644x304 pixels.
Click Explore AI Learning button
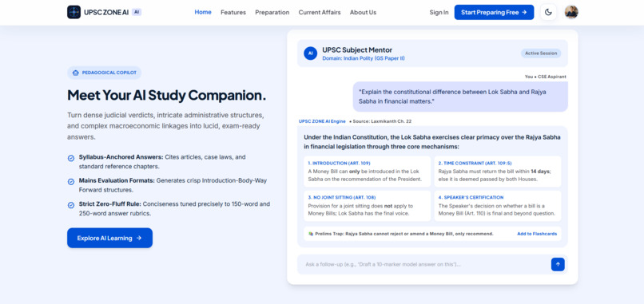click(109, 238)
